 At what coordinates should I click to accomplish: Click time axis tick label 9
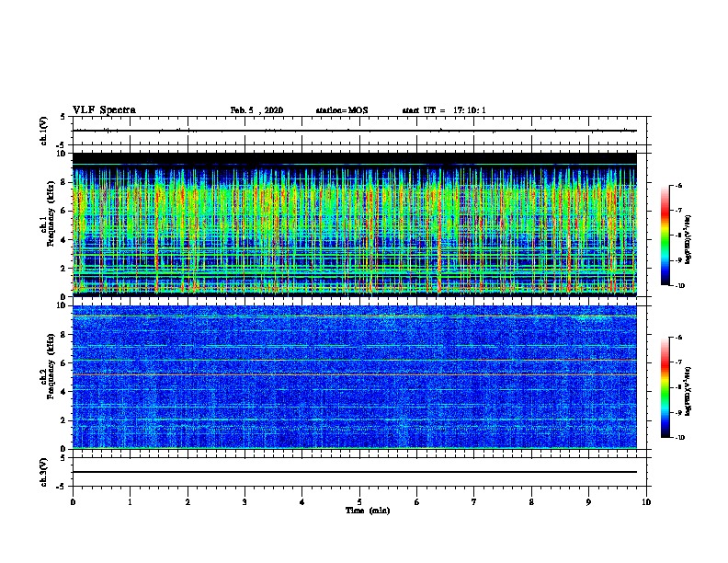[588, 502]
